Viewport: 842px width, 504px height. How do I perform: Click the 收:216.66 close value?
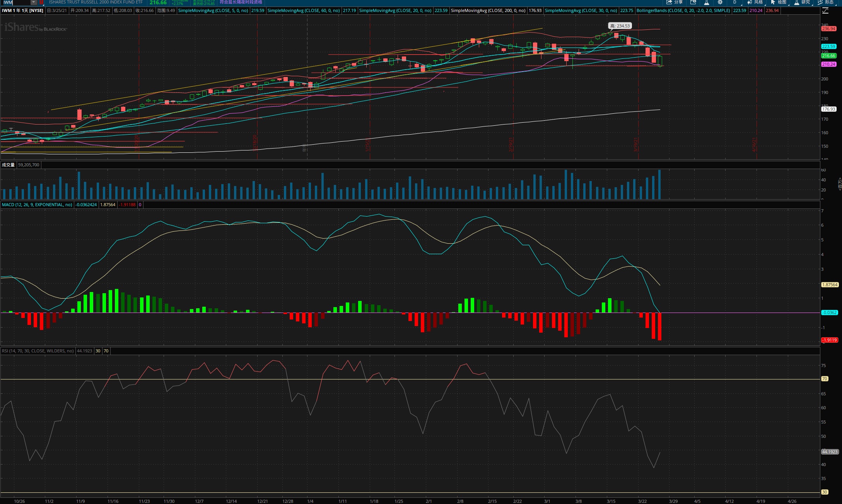point(145,10)
